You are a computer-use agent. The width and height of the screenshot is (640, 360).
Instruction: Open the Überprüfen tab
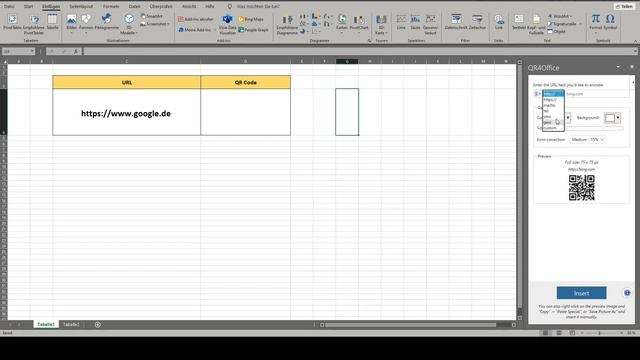point(161,7)
